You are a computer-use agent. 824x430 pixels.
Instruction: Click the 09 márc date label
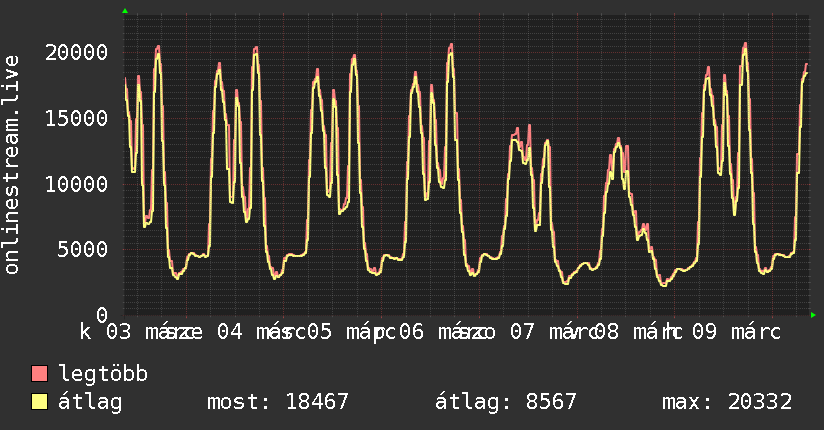tap(736, 332)
